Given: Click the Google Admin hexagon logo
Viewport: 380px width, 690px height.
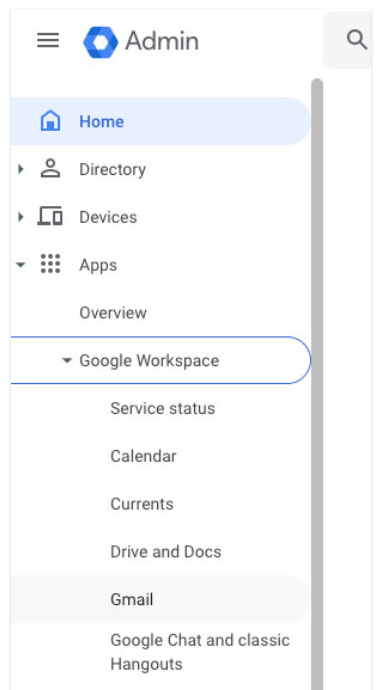Looking at the screenshot, I should (101, 42).
